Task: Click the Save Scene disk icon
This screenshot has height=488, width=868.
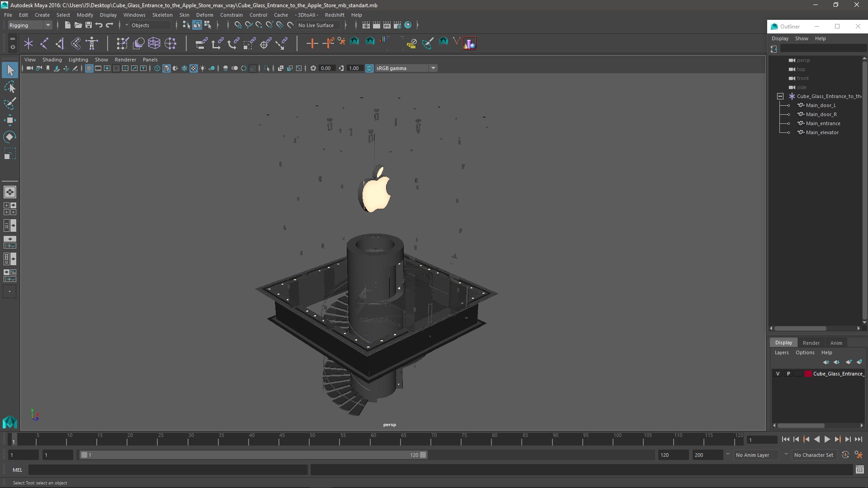Action: pos(89,25)
